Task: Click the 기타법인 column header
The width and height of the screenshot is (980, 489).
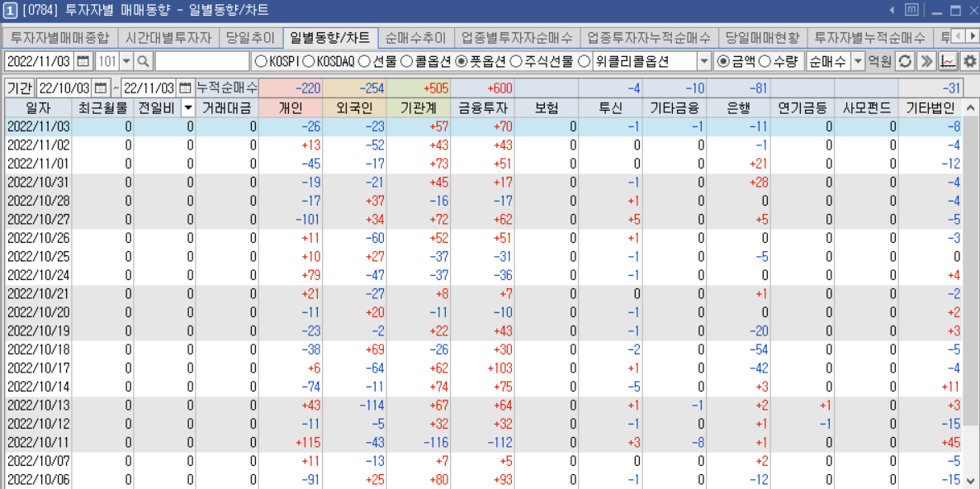Action: pyautogui.click(x=930, y=108)
